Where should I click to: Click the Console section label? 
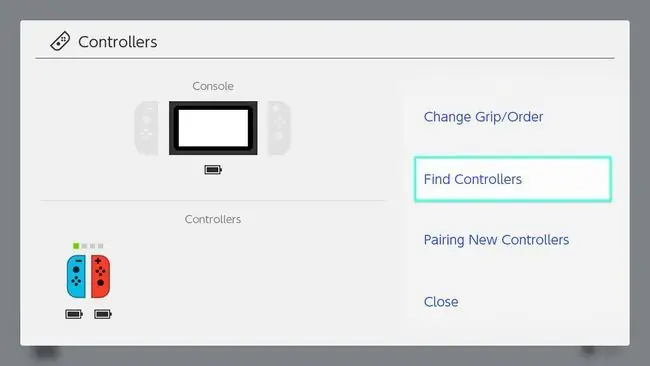(213, 86)
